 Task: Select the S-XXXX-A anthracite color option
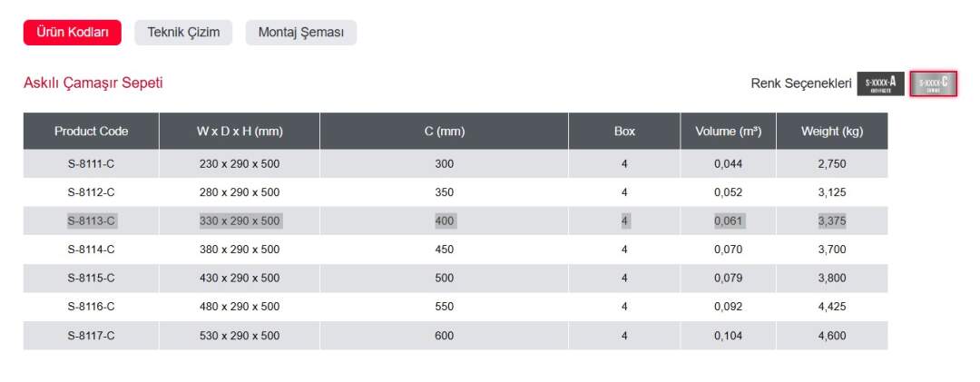pyautogui.click(x=880, y=83)
